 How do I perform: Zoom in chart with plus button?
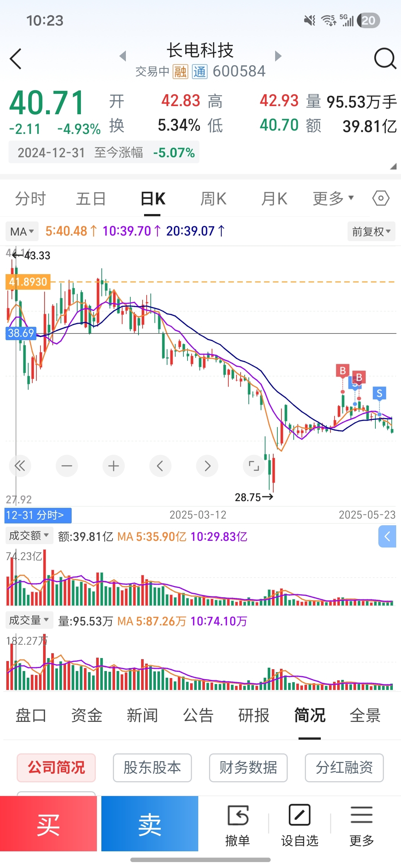pos(114,466)
